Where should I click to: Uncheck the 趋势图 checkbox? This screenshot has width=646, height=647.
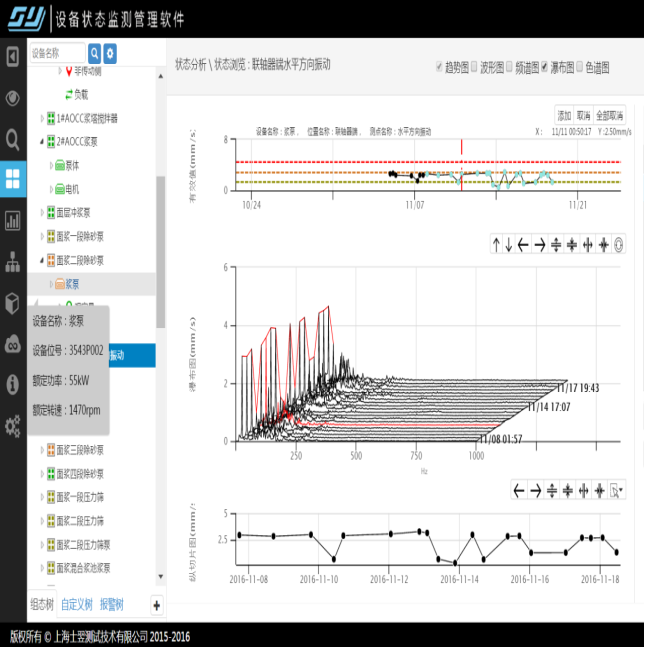pos(440,67)
